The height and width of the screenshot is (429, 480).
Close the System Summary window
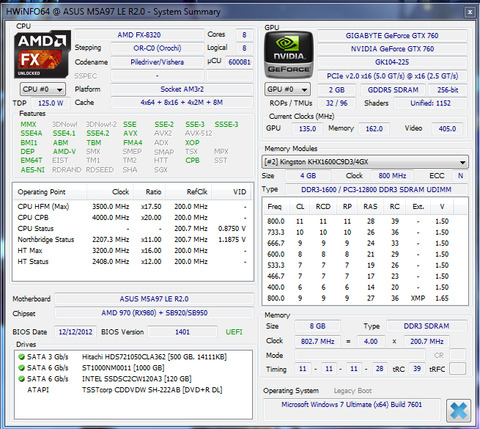(470, 12)
